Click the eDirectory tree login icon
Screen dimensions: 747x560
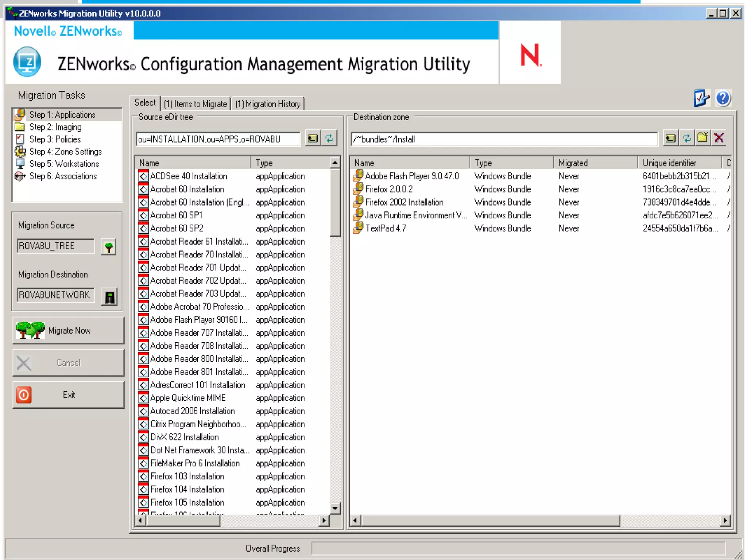(108, 247)
